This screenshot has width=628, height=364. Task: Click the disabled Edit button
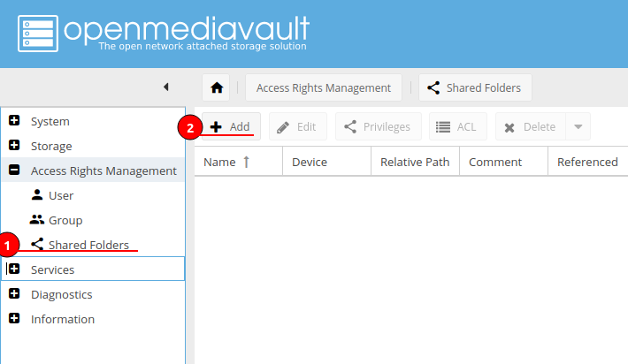pos(297,127)
